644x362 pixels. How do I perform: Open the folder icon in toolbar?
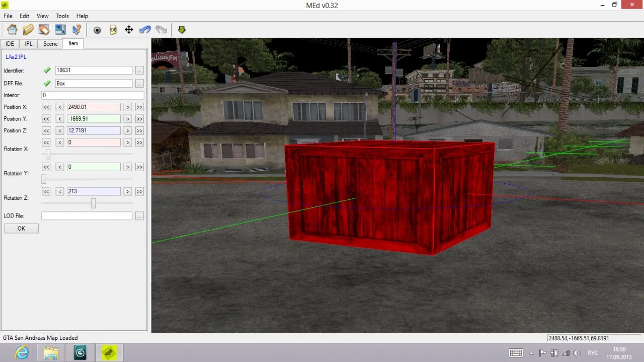28,30
